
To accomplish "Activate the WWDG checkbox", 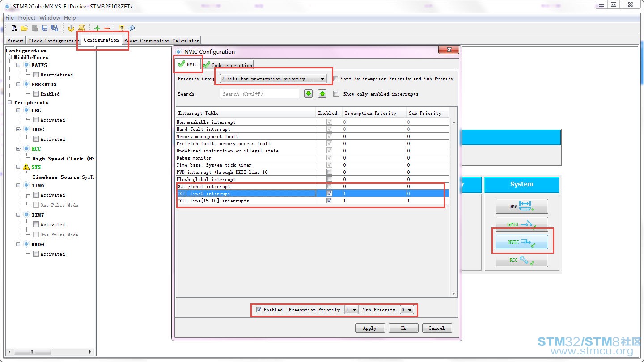I will 36,254.
